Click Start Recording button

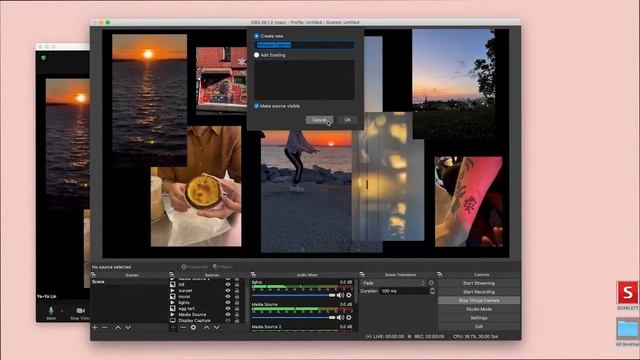[479, 292]
